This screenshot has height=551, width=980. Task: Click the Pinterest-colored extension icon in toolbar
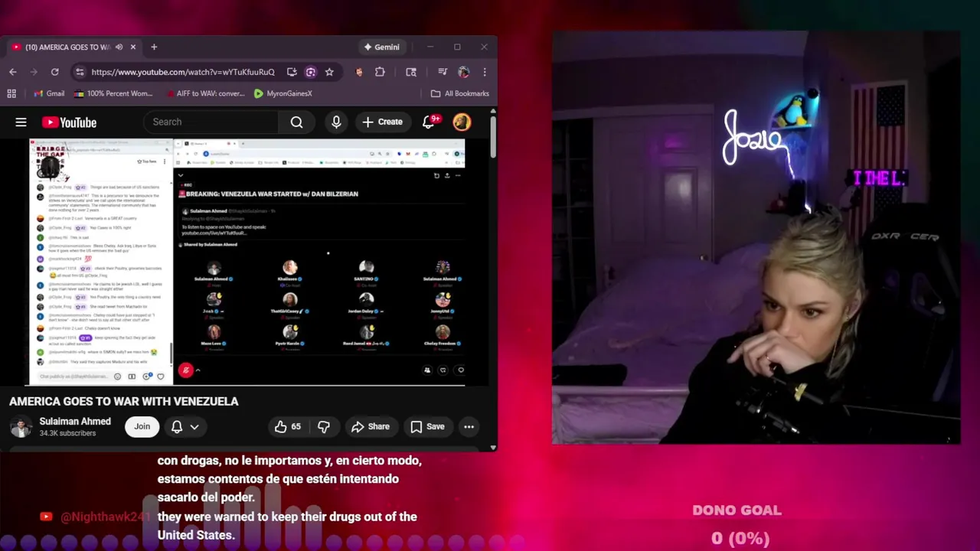(x=359, y=72)
